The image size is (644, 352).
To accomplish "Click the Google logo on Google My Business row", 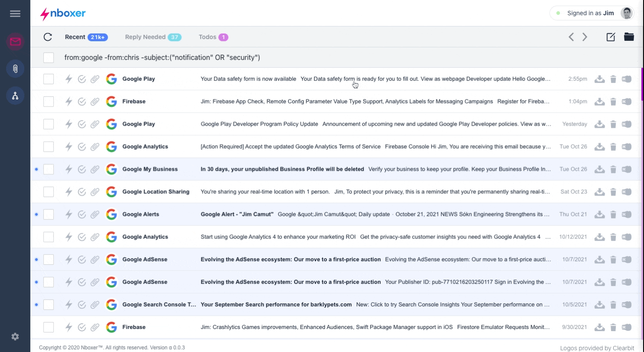I will click(112, 169).
